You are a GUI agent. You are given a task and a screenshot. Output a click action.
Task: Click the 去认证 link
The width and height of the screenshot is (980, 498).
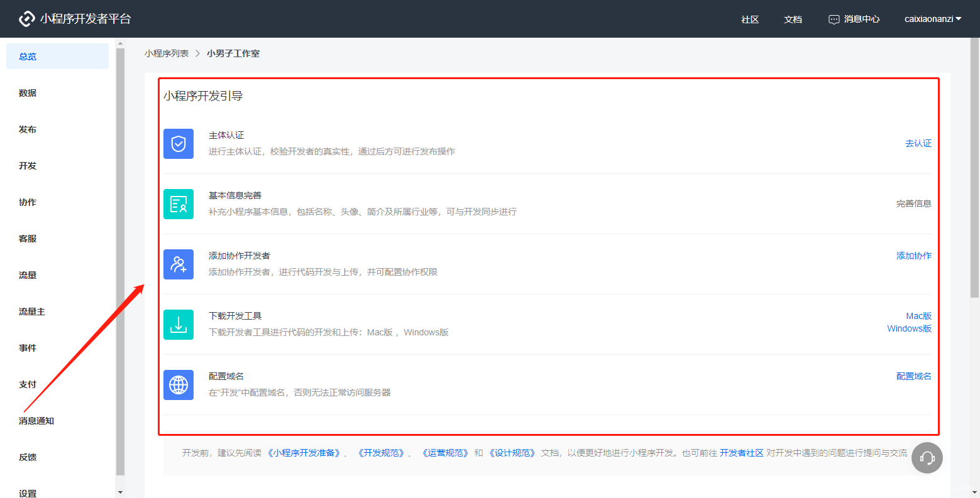pos(918,143)
